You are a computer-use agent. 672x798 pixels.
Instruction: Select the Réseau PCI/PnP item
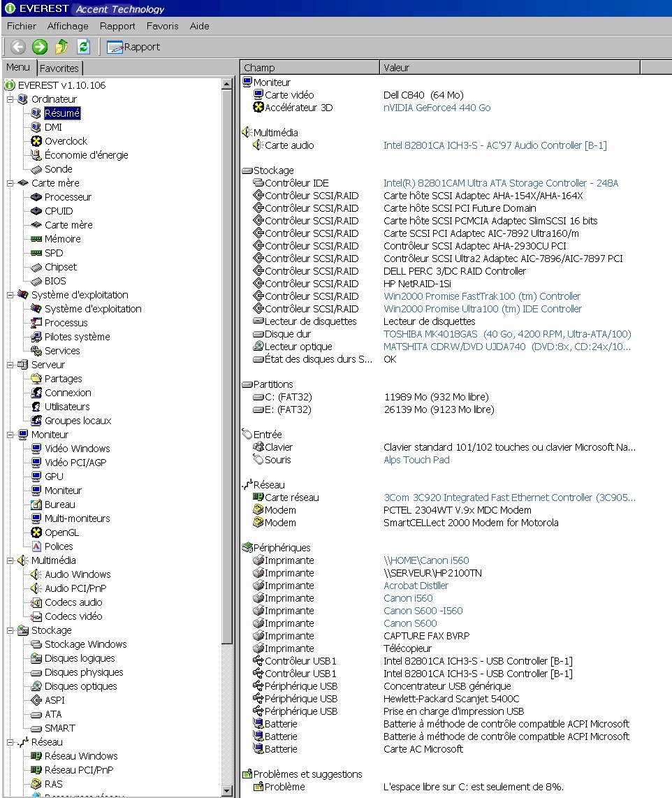(79, 771)
